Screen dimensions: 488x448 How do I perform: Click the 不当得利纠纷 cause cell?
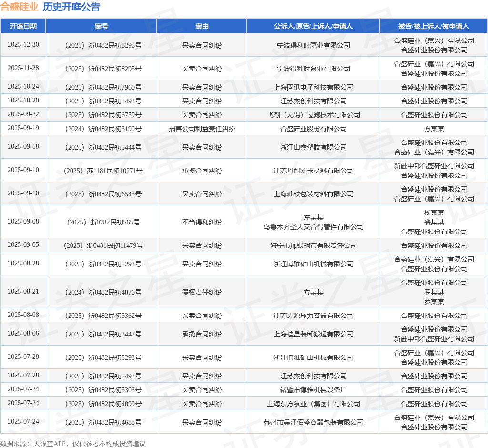[x=202, y=222]
